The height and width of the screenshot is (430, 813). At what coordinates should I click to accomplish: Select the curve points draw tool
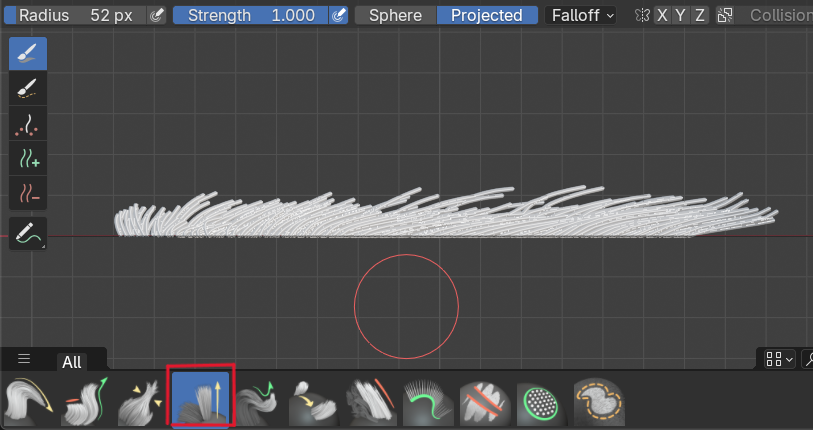tap(28, 123)
